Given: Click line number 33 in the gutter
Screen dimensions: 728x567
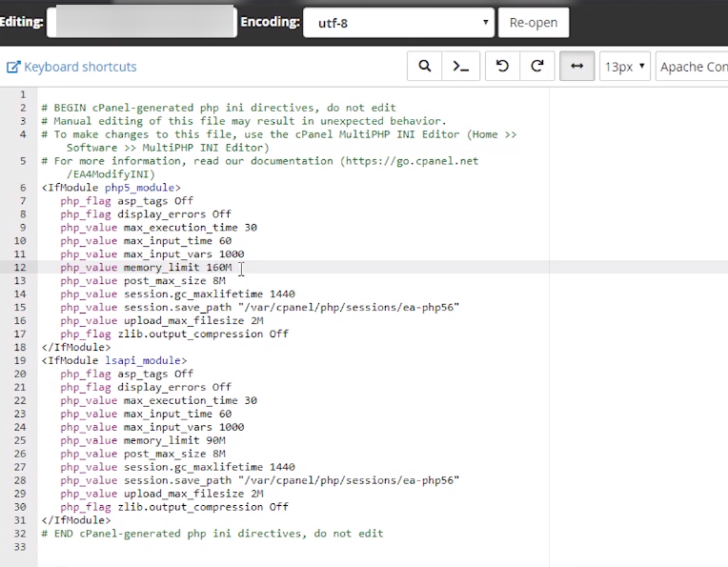Looking at the screenshot, I should (20, 547).
